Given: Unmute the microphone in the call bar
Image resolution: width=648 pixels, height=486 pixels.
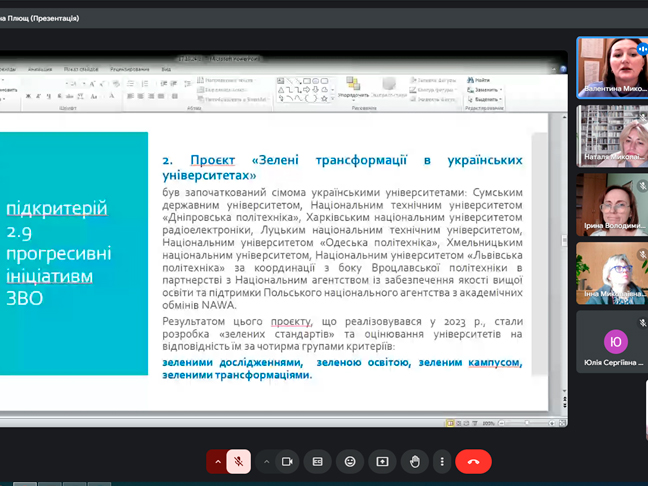Looking at the screenshot, I should [x=239, y=461].
